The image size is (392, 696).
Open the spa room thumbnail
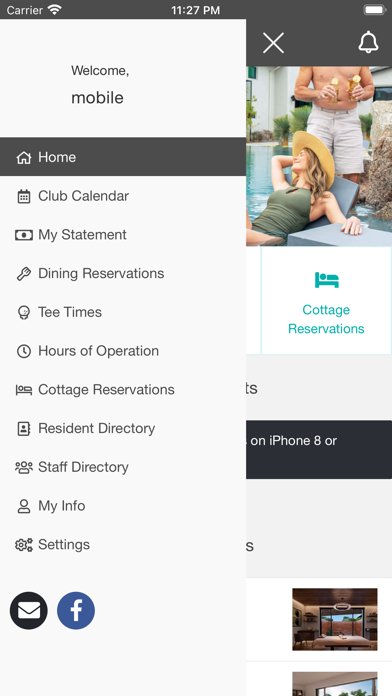pos(335,619)
